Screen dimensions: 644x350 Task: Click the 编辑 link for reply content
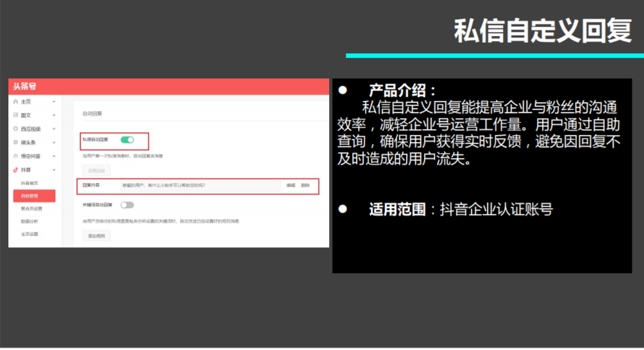tap(291, 186)
